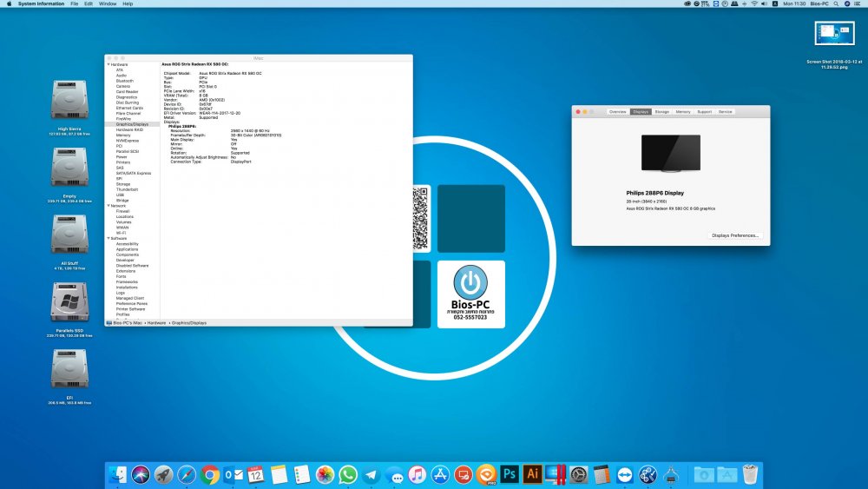Open the Trash in the dock

click(750, 474)
